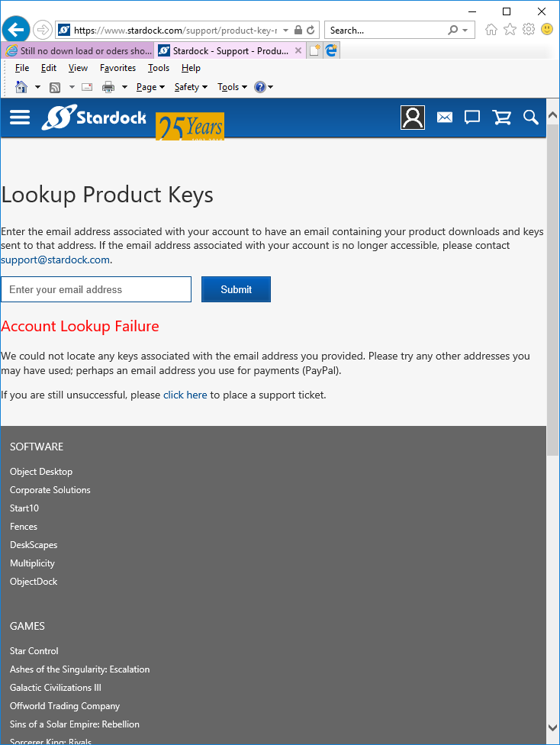Open the chat bubble icon in Stardock header
The image size is (560, 745).
click(x=472, y=118)
